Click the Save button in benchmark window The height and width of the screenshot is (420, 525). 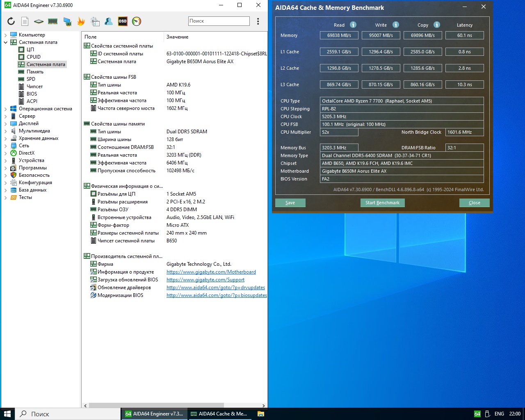[290, 203]
